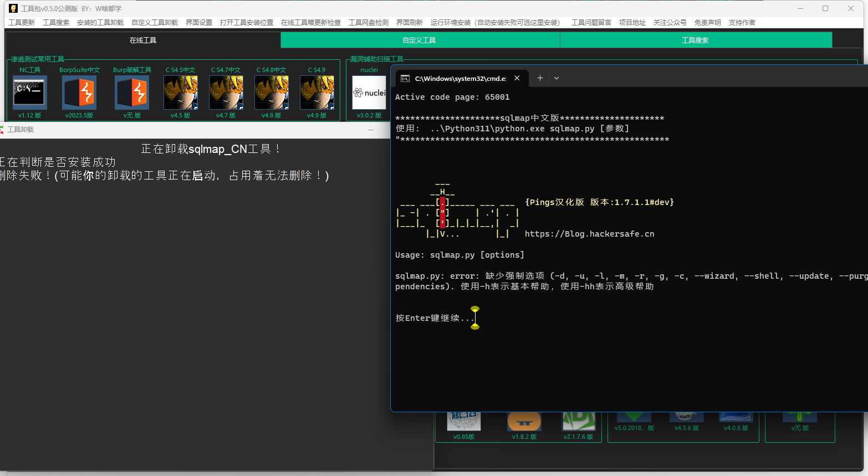Open the 工具更新 menu
Viewport: 868px width, 476px height.
(x=22, y=23)
